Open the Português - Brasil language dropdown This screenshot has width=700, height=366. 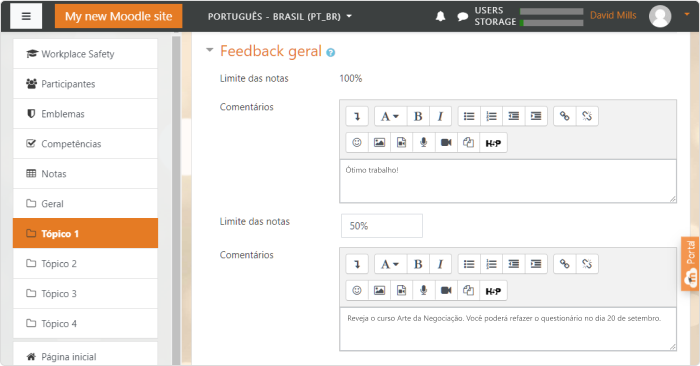point(280,17)
